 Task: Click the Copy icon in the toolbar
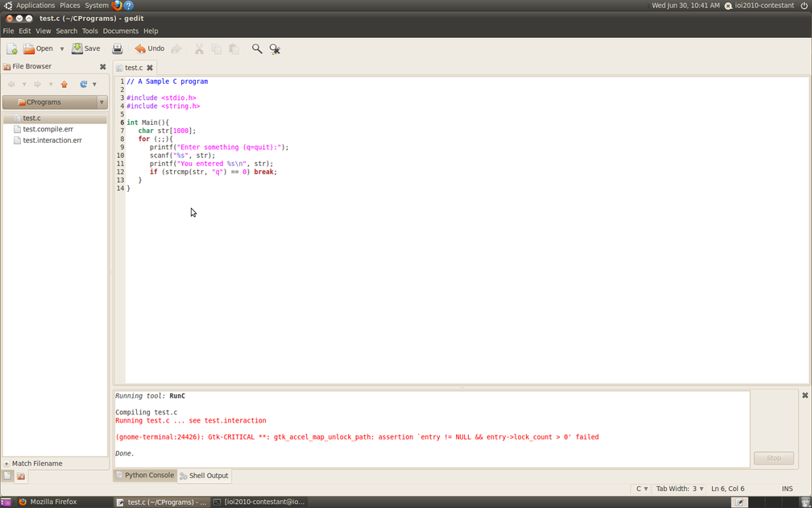point(217,48)
